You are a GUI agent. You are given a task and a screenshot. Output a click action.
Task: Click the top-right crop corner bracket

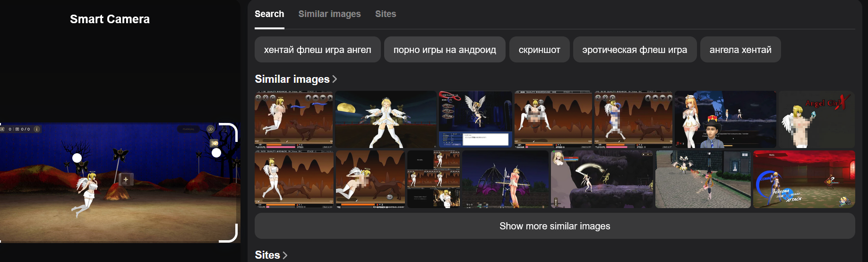[229, 131]
